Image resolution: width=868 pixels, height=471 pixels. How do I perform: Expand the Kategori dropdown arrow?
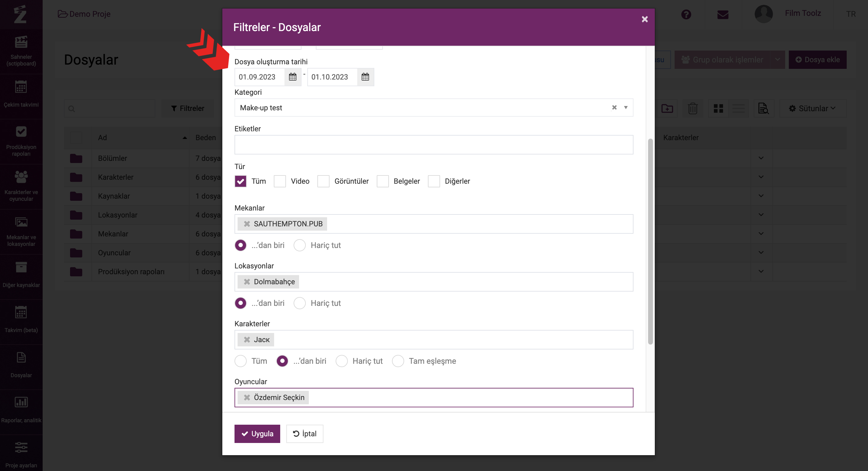(x=626, y=108)
